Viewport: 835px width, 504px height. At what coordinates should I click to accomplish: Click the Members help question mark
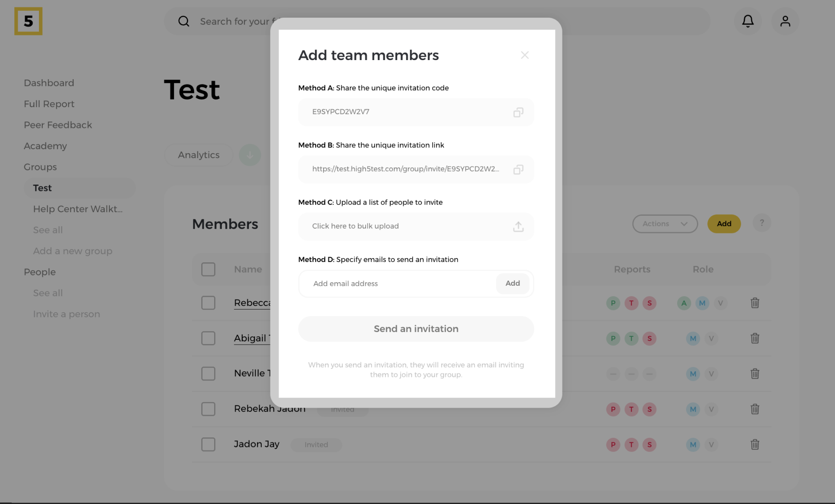pyautogui.click(x=761, y=223)
